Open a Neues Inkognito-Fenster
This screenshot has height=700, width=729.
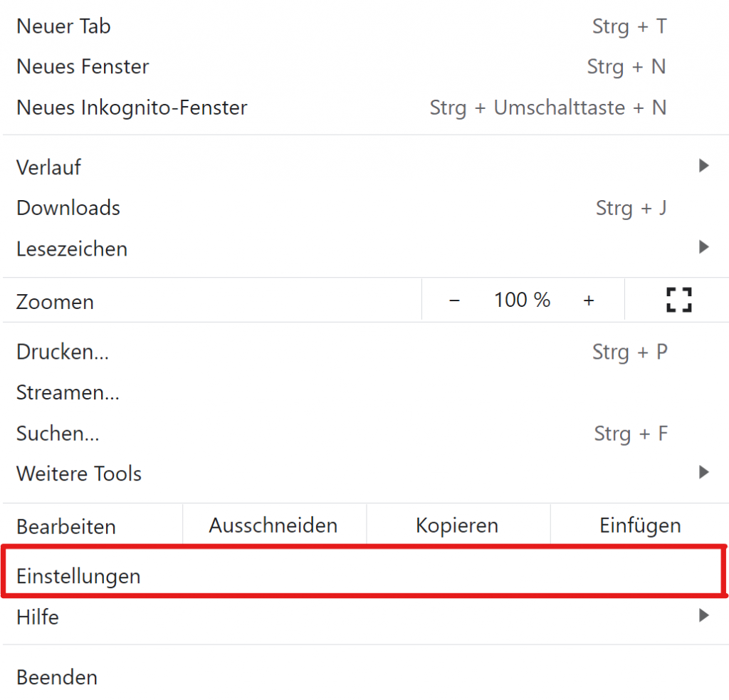pyautogui.click(x=132, y=108)
